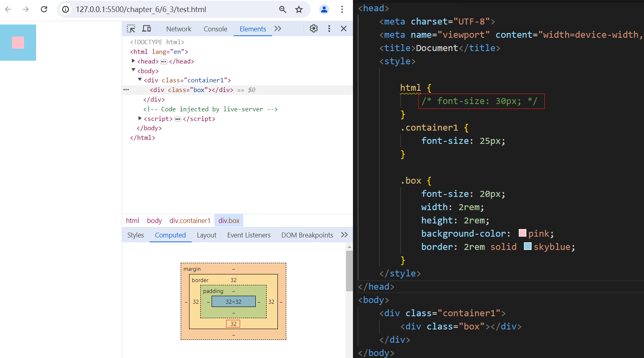Switch to the Network tab

(179, 29)
